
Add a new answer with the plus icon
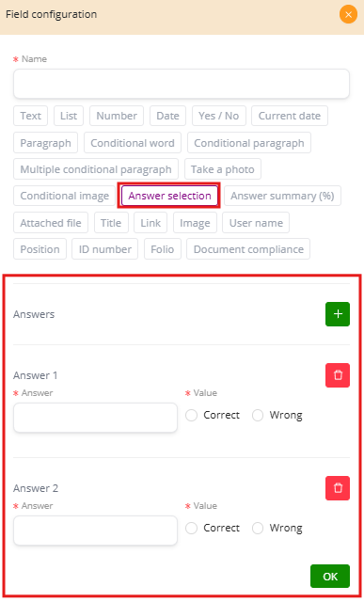[338, 314]
